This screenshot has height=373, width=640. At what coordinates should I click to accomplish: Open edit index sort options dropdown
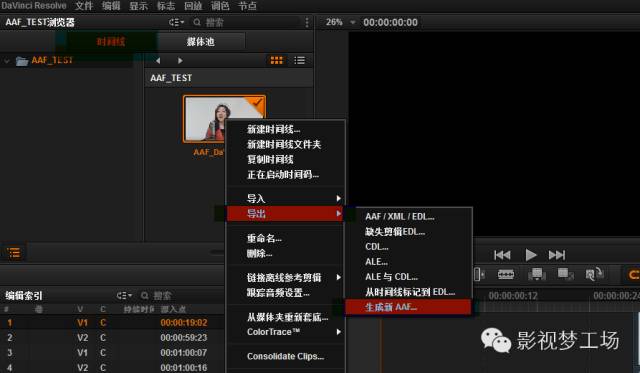pos(124,295)
